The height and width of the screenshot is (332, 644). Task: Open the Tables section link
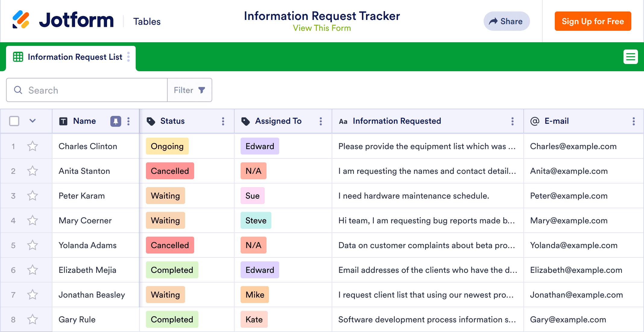(147, 22)
